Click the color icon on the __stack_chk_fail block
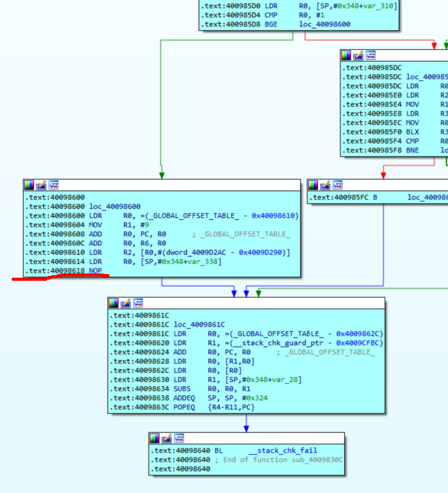 pos(154,439)
